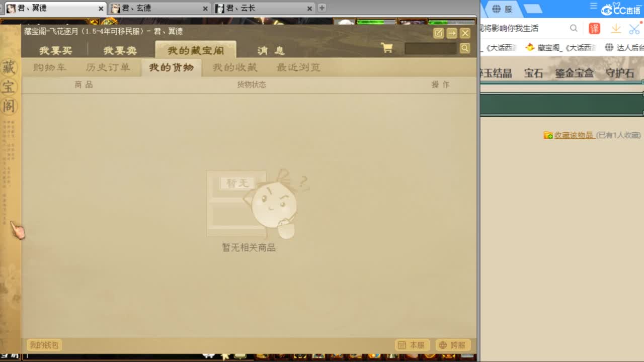Click the 货物状态 column header
The width and height of the screenshot is (644, 362).
pyautogui.click(x=252, y=84)
